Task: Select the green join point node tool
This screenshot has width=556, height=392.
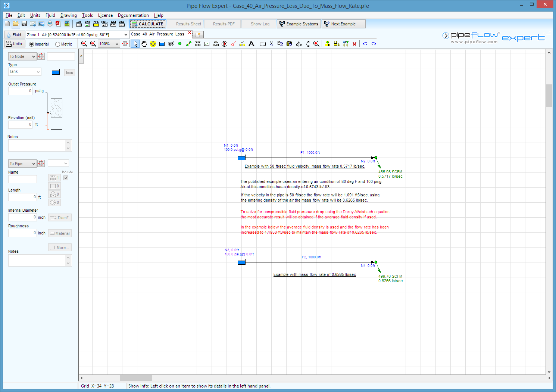Action: point(180,44)
